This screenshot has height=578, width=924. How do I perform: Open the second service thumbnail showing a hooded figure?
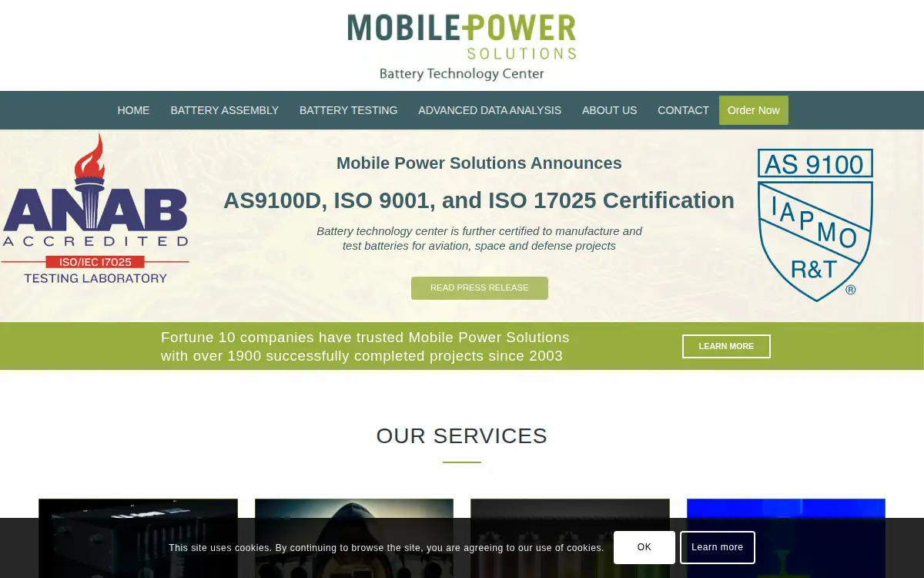point(354,538)
